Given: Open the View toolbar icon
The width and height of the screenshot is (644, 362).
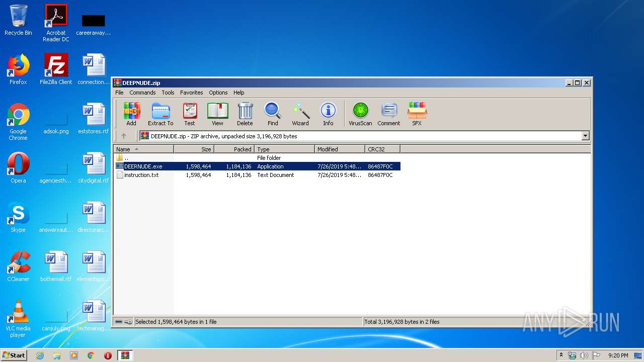Looking at the screenshot, I should [217, 114].
